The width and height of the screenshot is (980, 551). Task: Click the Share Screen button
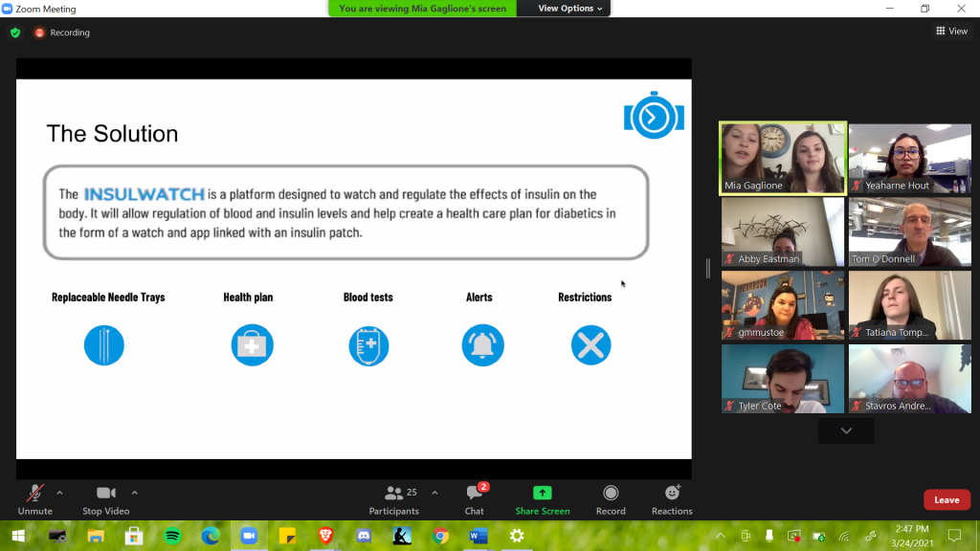click(543, 499)
